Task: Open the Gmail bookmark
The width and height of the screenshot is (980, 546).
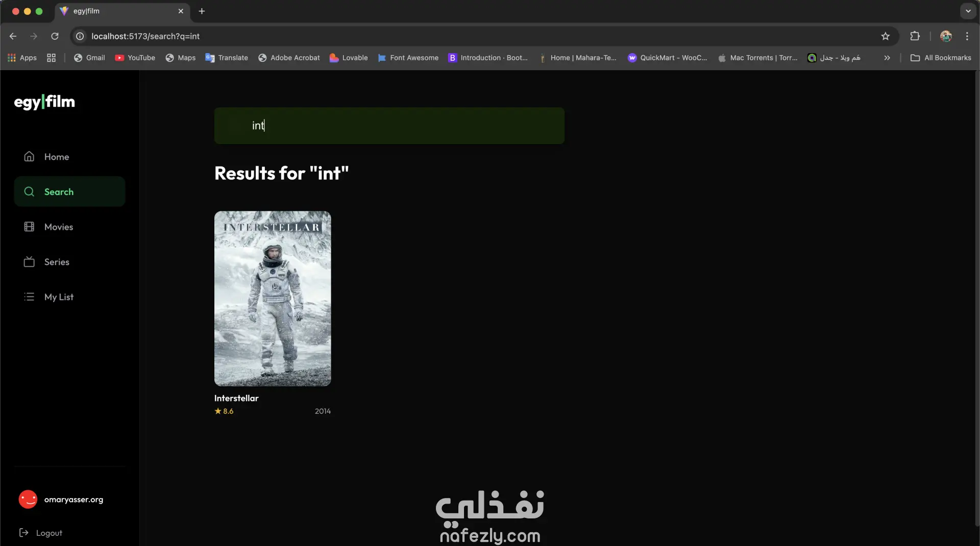Action: click(89, 58)
